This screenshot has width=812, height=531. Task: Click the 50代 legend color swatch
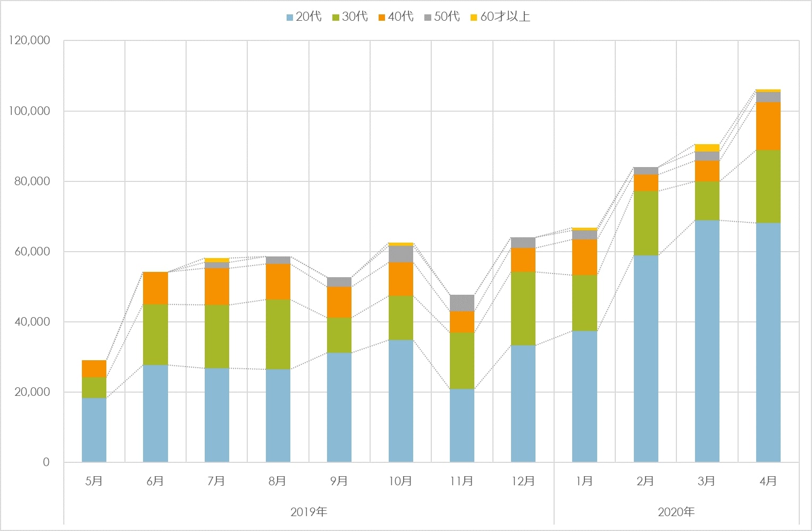(x=428, y=18)
